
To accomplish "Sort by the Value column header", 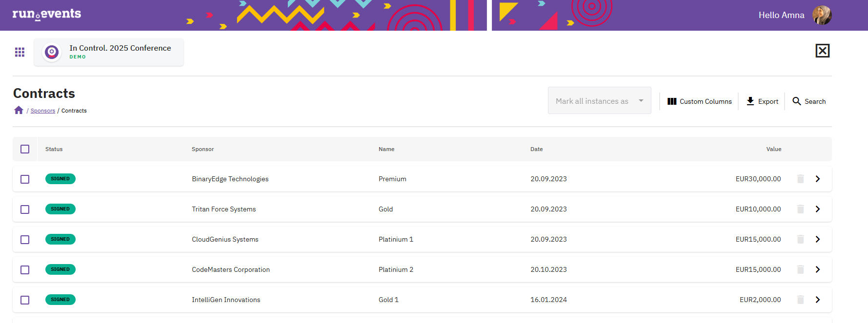I will pyautogui.click(x=773, y=149).
